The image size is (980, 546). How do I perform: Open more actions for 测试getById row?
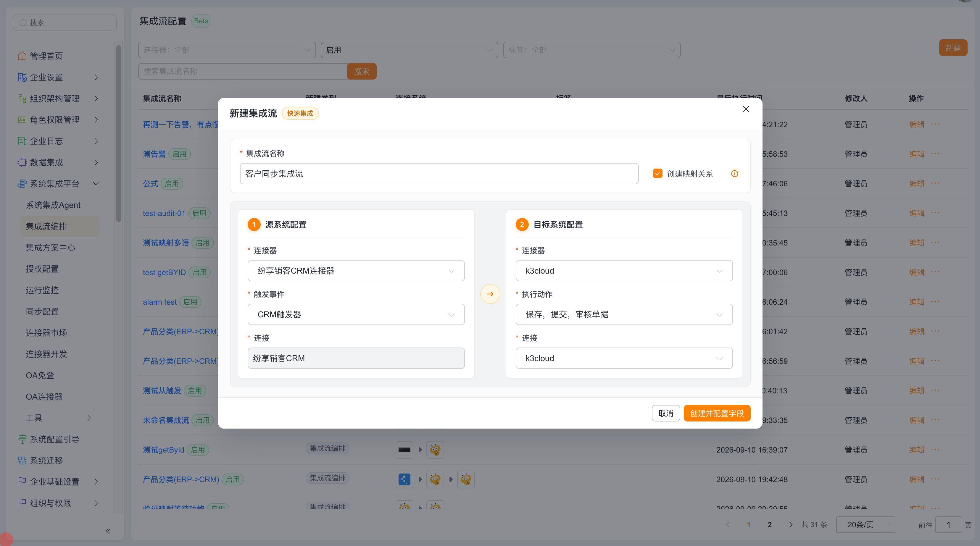[x=936, y=449]
